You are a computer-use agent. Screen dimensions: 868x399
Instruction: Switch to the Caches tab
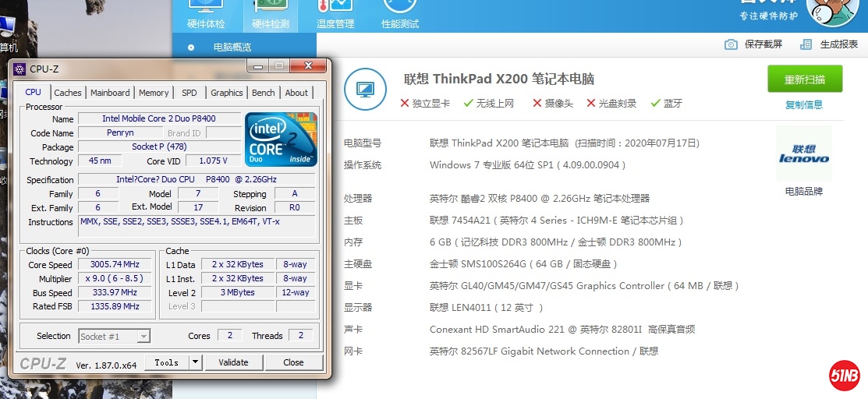pos(68,93)
